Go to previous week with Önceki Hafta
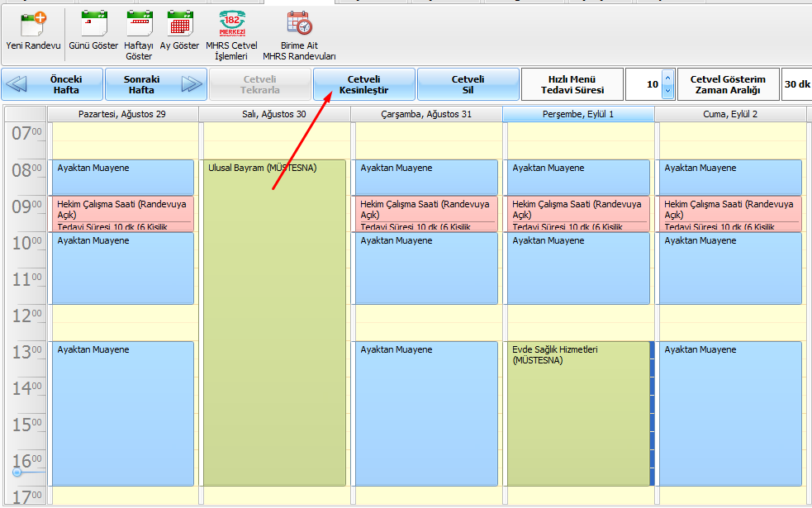Viewport: 812px width, 508px height. pyautogui.click(x=53, y=84)
